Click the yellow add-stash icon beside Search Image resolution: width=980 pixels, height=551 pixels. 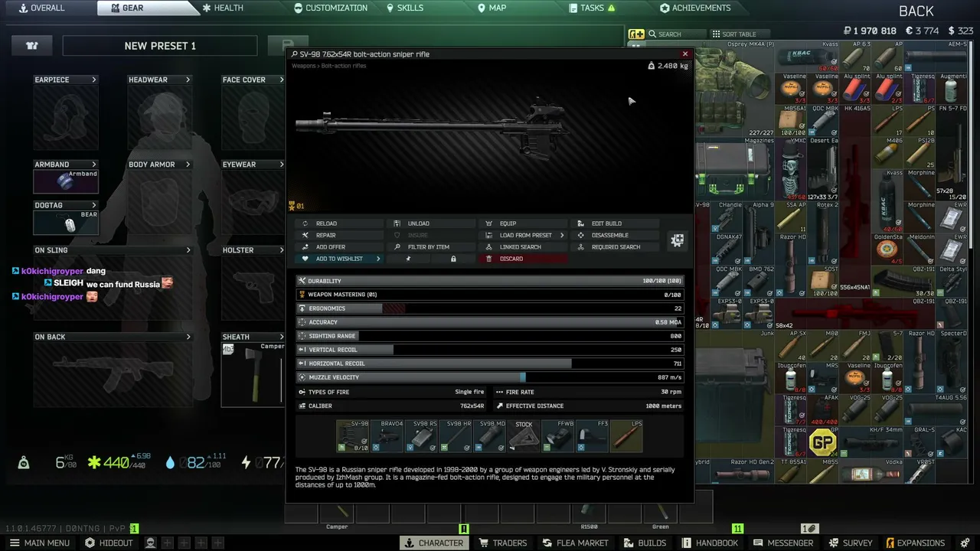pos(636,34)
